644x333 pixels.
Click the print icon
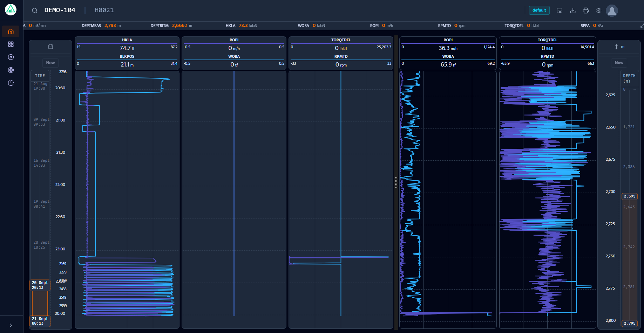click(586, 11)
